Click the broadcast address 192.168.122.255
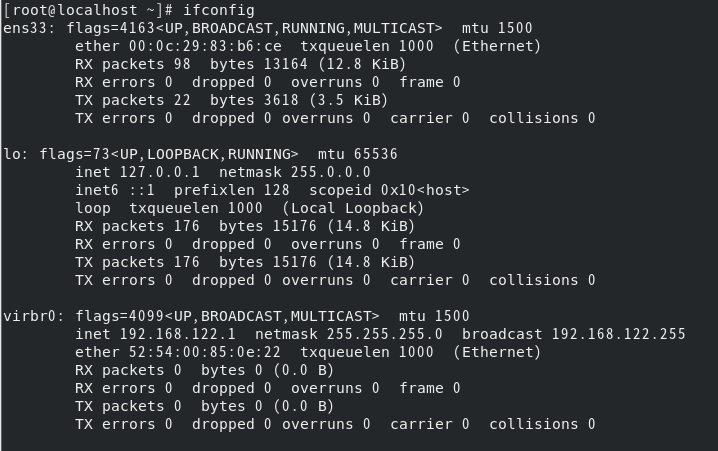 618,334
